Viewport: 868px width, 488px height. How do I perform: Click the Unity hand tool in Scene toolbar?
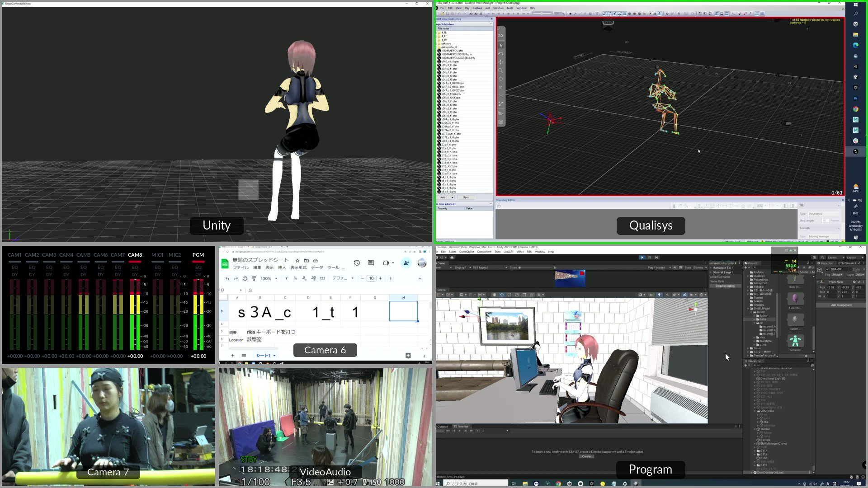494,295
